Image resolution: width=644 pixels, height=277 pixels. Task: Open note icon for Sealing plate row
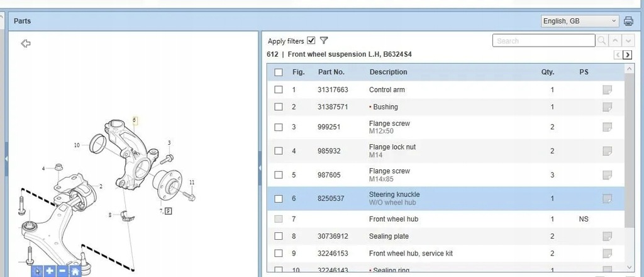click(607, 236)
